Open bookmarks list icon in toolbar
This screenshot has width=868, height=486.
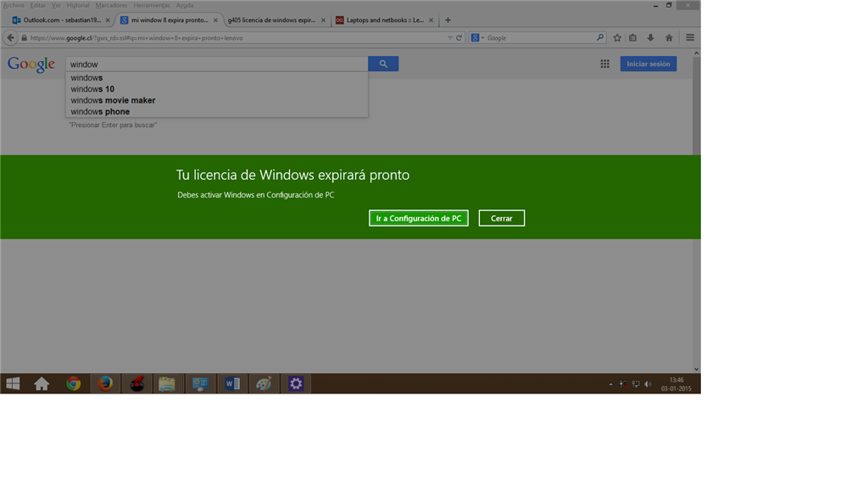click(632, 37)
